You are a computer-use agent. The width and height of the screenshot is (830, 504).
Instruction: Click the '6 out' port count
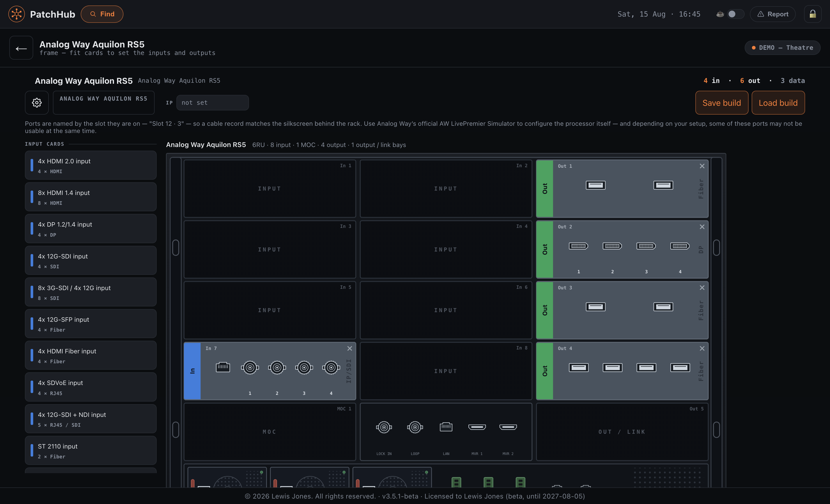tap(750, 81)
